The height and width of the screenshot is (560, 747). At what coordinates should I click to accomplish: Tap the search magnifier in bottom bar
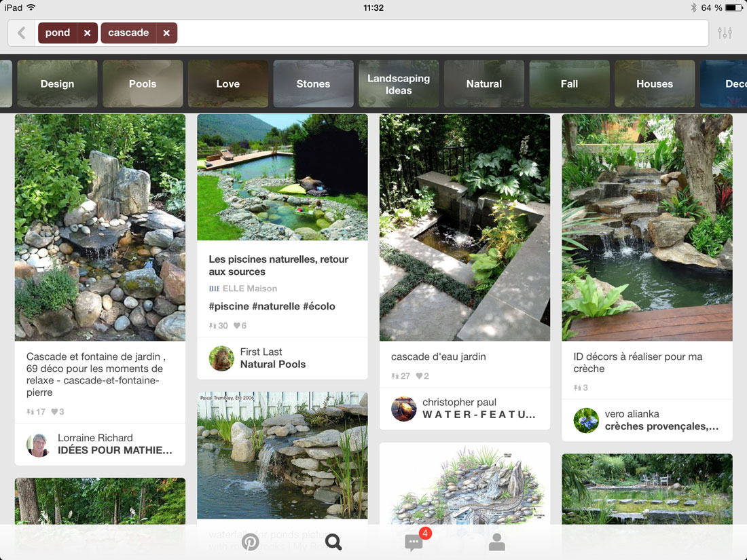(333, 542)
